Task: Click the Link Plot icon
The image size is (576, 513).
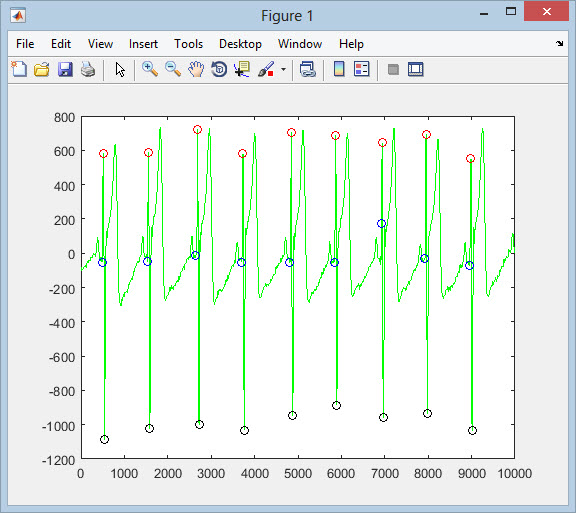Action: click(307, 69)
